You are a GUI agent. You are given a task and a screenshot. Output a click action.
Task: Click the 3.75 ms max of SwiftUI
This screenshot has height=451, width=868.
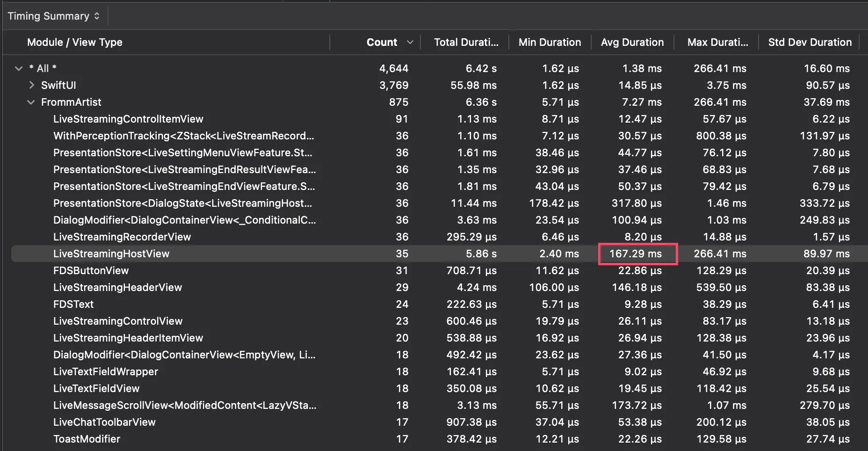tap(727, 85)
